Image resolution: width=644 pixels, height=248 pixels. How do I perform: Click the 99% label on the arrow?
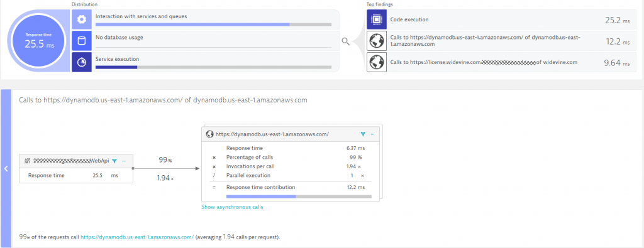pos(165,160)
